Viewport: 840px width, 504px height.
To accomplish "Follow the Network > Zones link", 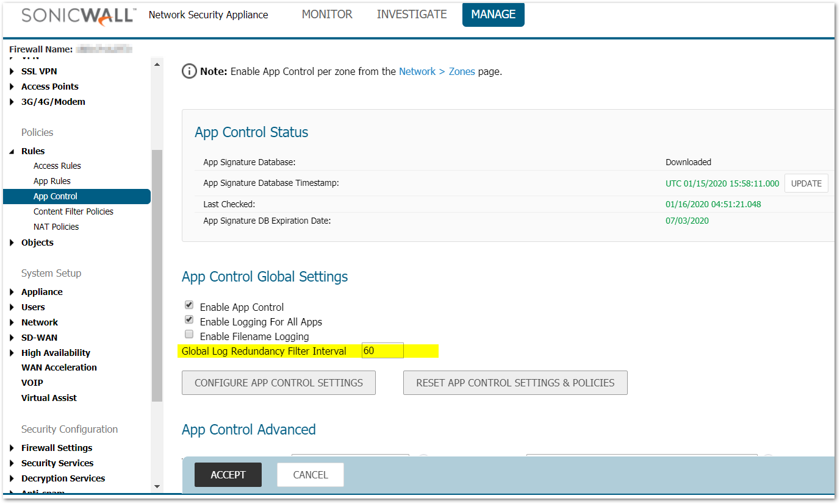I will (437, 71).
